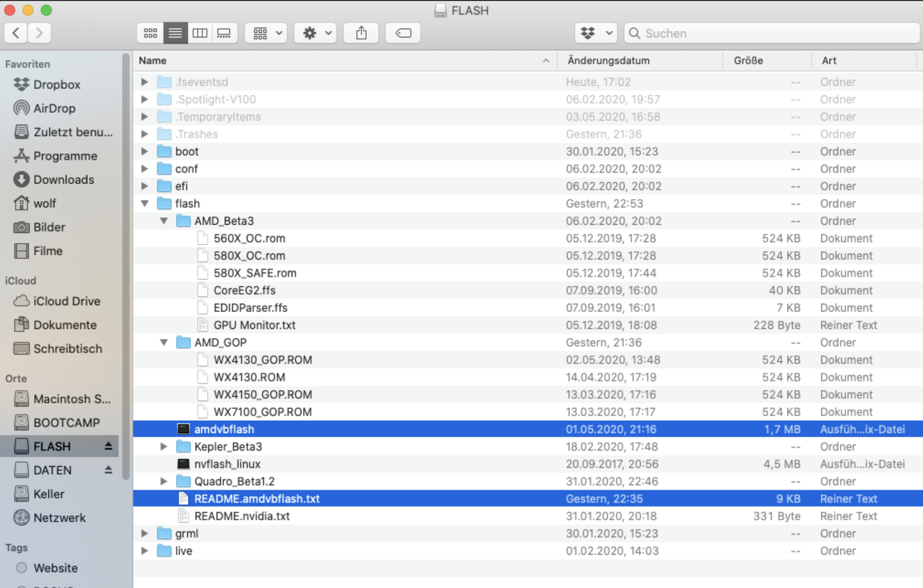The image size is (923, 588).
Task: Click the sidebar vertical scrollbar
Action: pos(126,267)
